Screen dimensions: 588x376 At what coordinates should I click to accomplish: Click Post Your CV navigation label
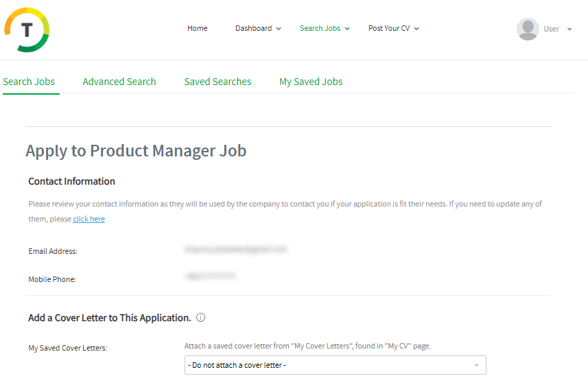click(389, 28)
